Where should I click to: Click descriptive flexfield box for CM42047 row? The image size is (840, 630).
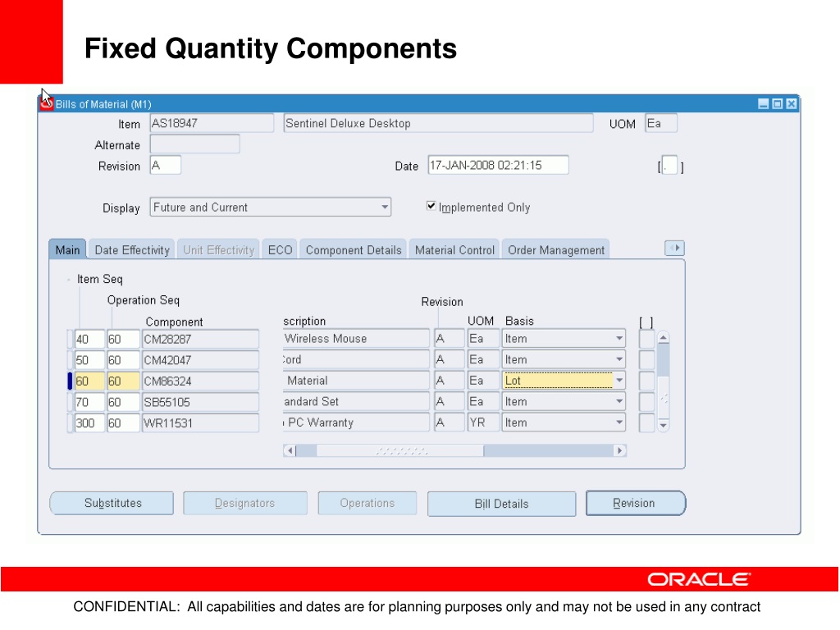[x=646, y=359]
